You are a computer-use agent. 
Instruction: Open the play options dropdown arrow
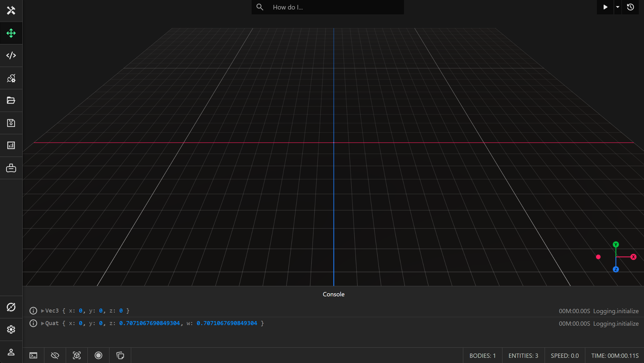[618, 7]
